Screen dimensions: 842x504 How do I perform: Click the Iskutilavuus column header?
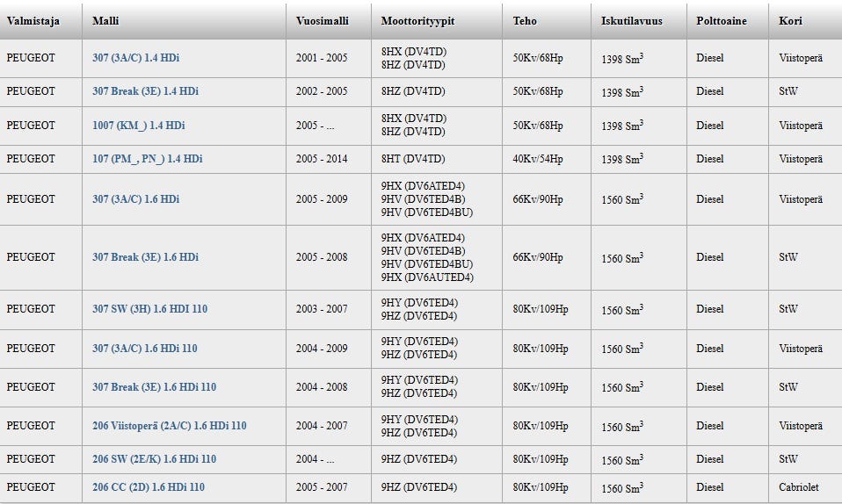[631, 21]
